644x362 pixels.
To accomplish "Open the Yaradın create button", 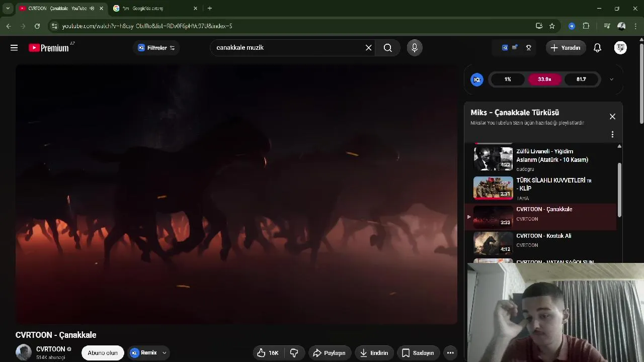I will coord(566,48).
